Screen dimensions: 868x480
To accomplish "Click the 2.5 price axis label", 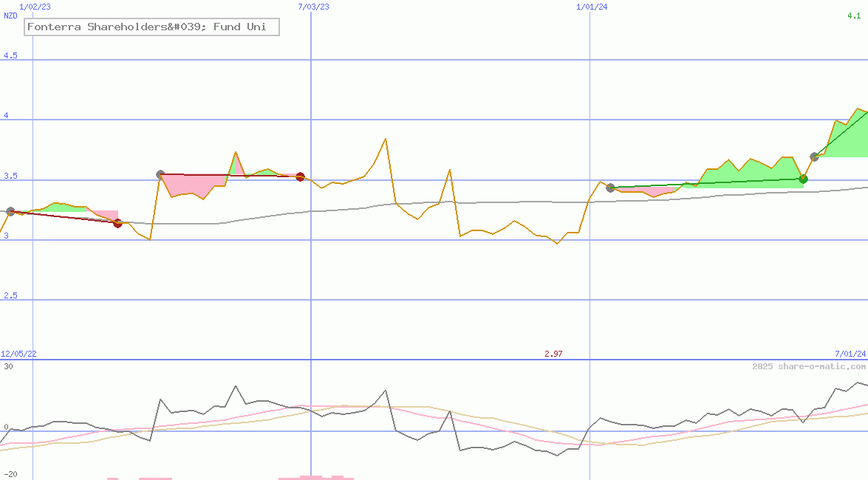I will 10,296.
